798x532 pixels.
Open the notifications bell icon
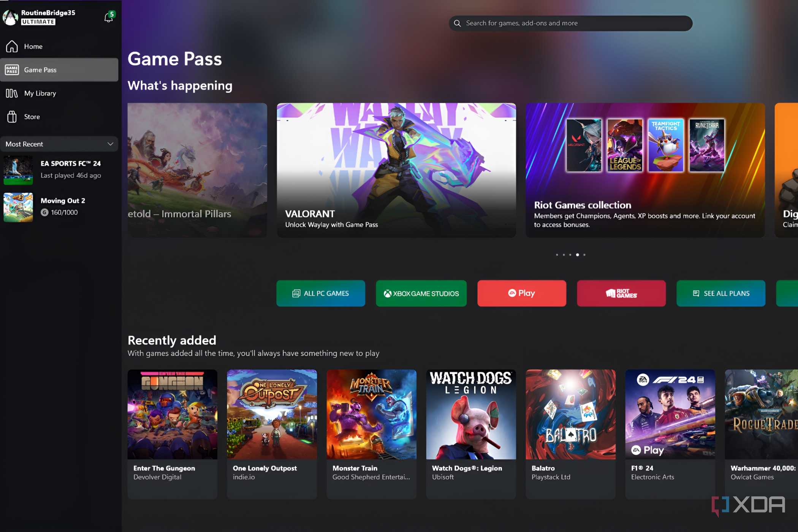click(x=108, y=17)
